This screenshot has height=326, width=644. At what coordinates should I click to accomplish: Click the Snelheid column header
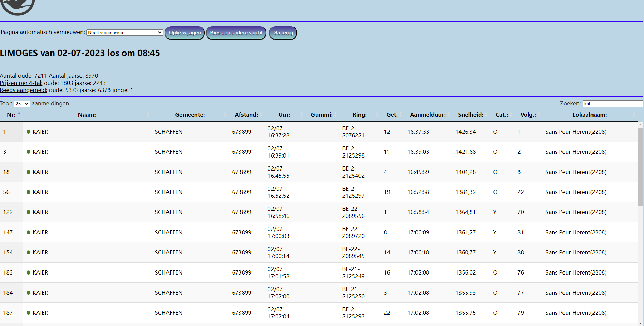(x=470, y=115)
